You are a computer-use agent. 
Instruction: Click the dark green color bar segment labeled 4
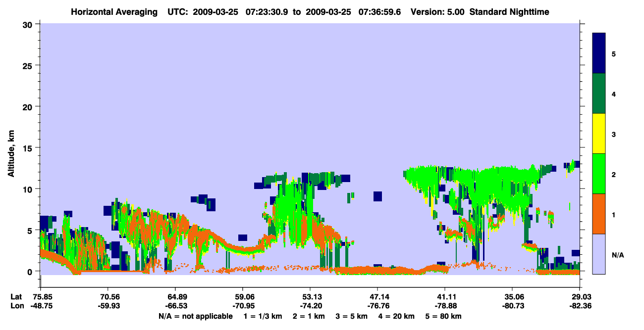pos(599,94)
